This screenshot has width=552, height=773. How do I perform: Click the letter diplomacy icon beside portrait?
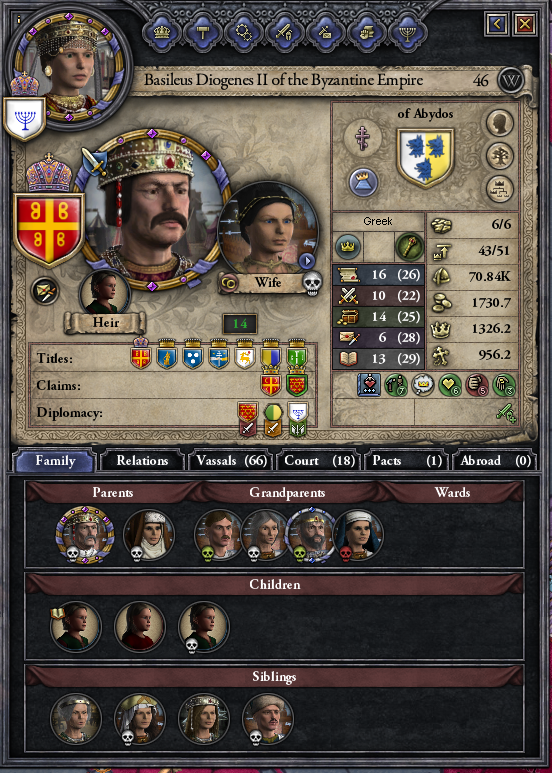(x=44, y=291)
